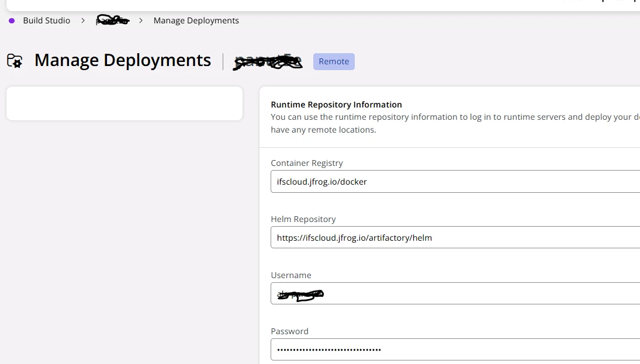Focus the Password input field
Screen dimensions: 640x364
(x=455, y=349)
